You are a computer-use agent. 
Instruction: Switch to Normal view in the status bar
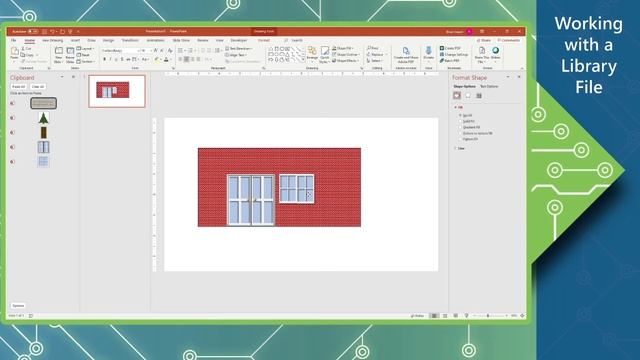pos(434,316)
